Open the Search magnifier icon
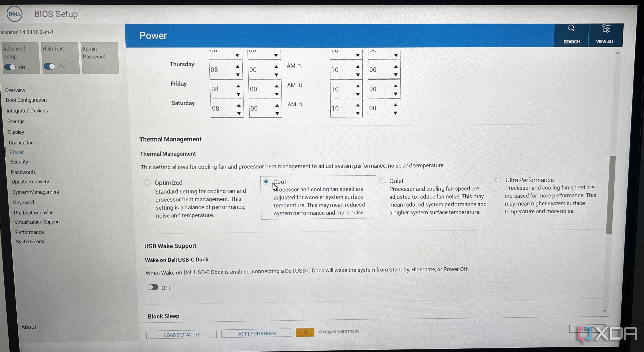 [x=571, y=28]
